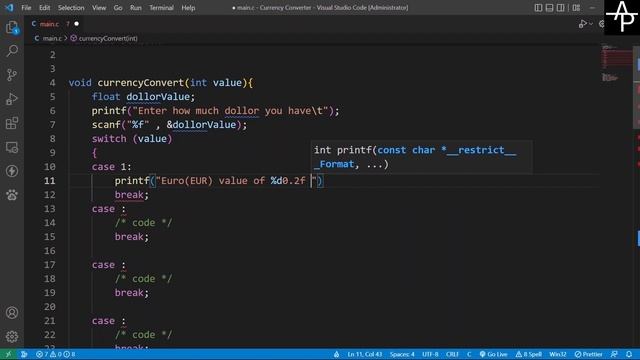Open the View menu
640x360 pixels.
point(99,7)
